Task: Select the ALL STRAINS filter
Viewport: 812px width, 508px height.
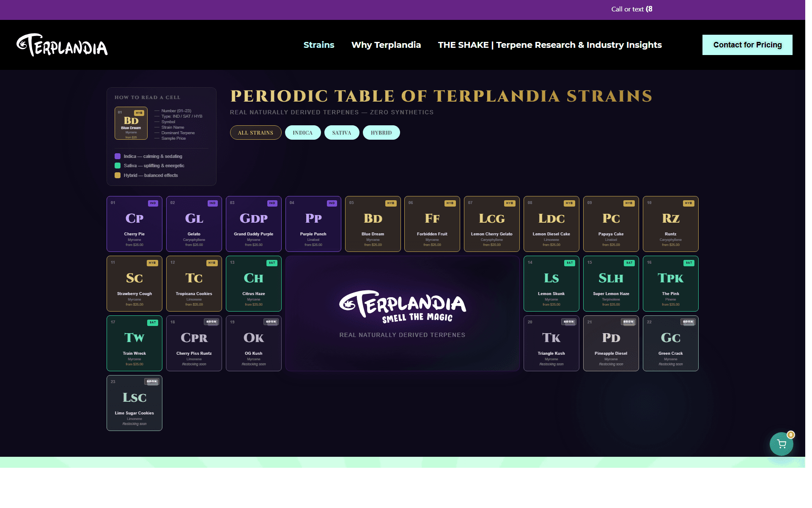Action: coord(255,133)
